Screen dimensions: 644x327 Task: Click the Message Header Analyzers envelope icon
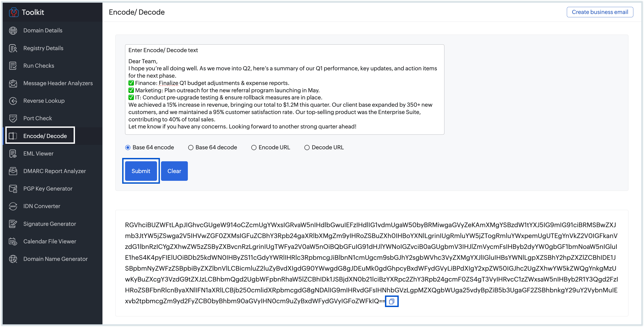[13, 83]
